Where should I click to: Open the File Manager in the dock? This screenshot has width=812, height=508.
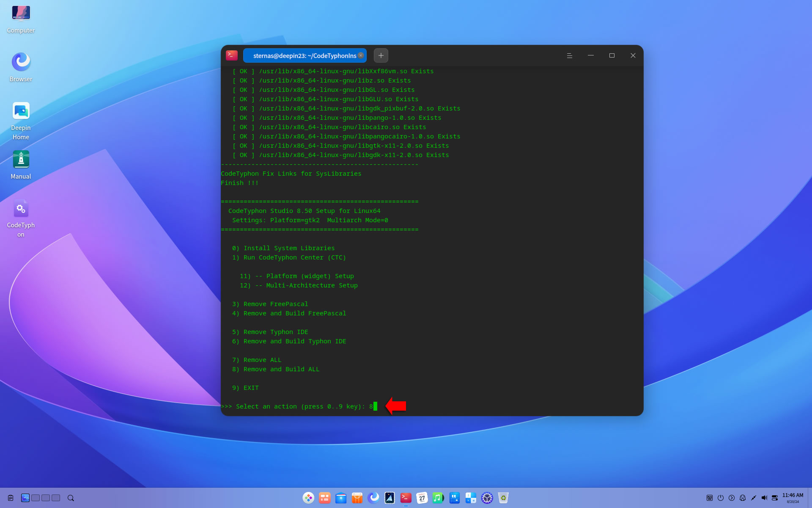(341, 498)
